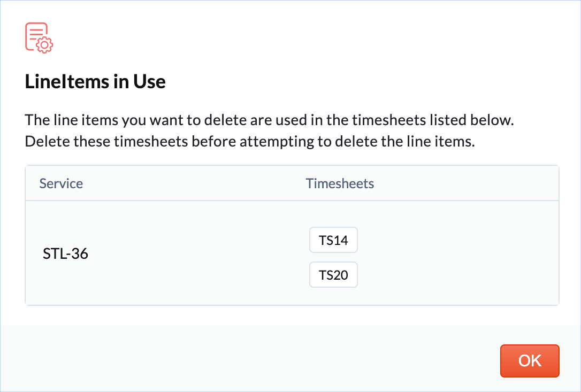Image resolution: width=581 pixels, height=392 pixels.
Task: Click the Timesheets column header
Action: point(340,183)
